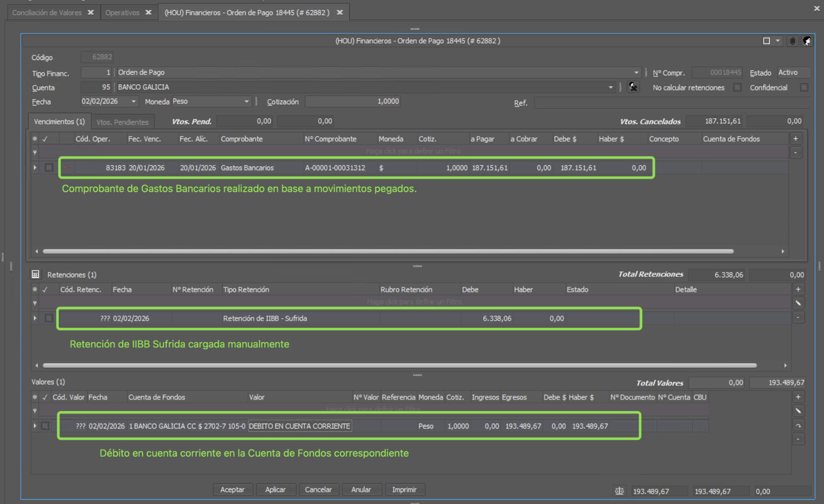Click the curved arrow icon in Valores
The width and height of the screenshot is (824, 504).
(x=798, y=425)
